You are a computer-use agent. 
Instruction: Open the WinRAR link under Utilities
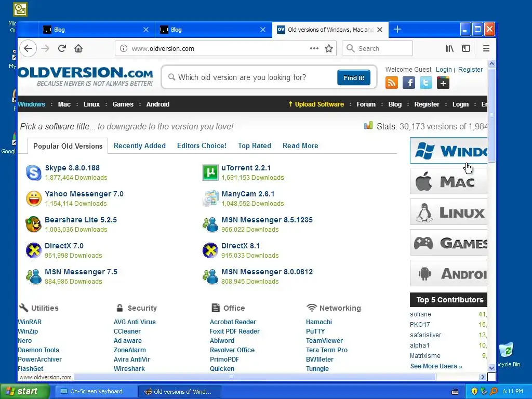point(30,322)
